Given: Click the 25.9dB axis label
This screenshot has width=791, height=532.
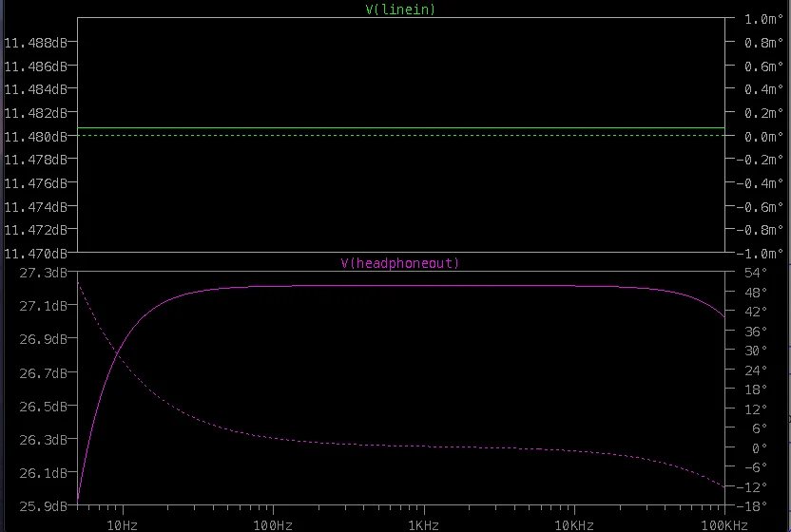Looking at the screenshot, I should (x=44, y=505).
